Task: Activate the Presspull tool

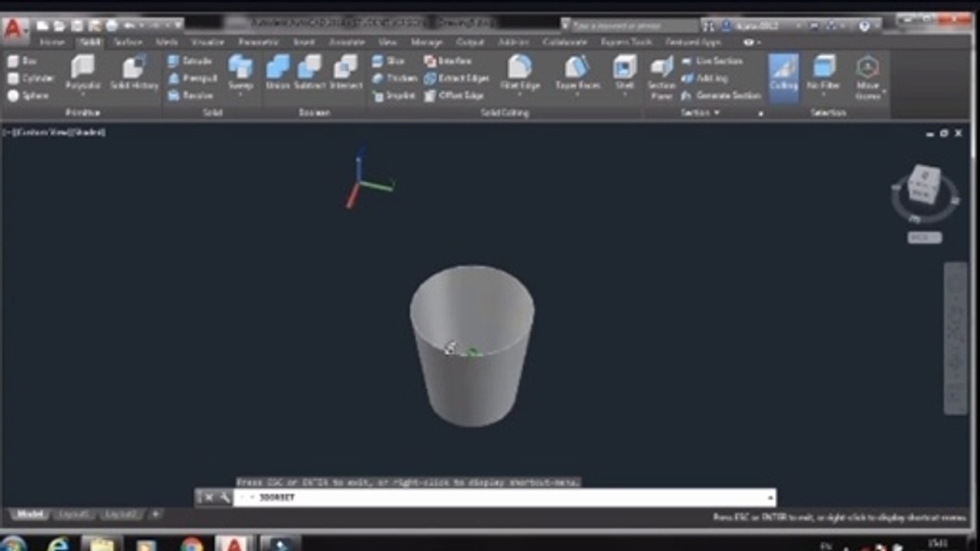Action: point(192,78)
